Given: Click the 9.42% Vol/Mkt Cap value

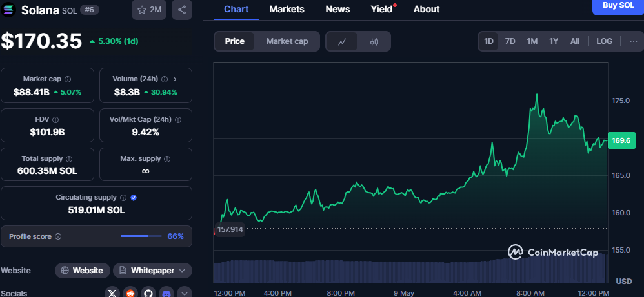Looking at the screenshot, I should click(x=145, y=132).
